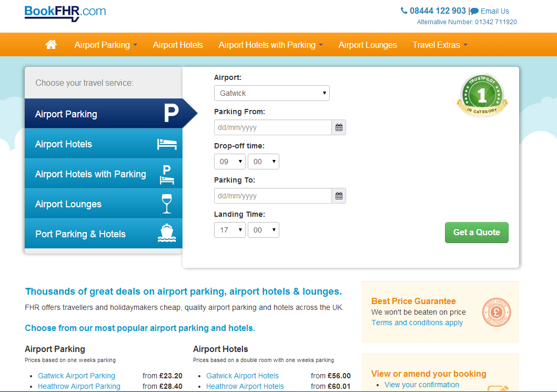Click the Trustpilot number 1 badge
The image size is (557, 392).
(x=482, y=95)
